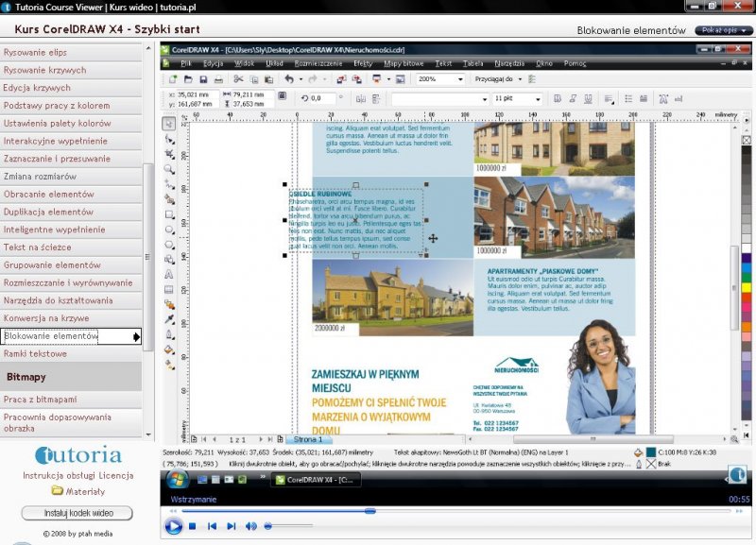Expand the Pokaż opis dropdown

pos(723,30)
